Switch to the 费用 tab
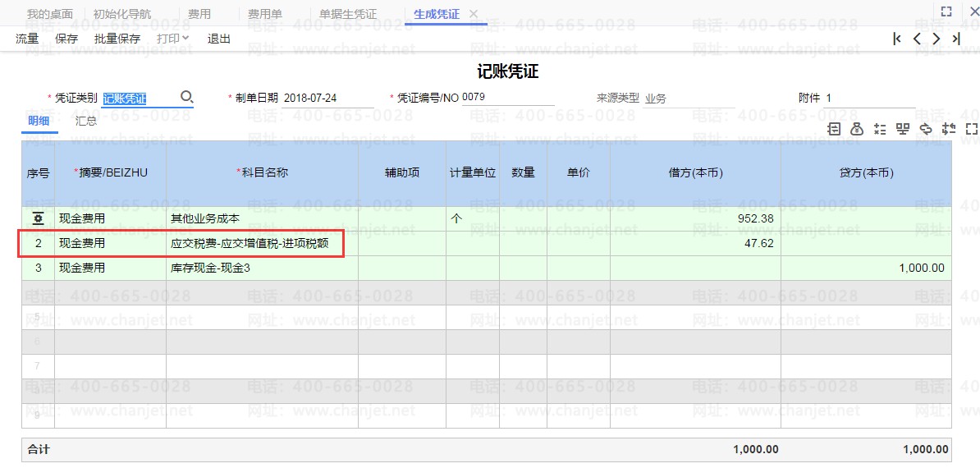 click(199, 14)
